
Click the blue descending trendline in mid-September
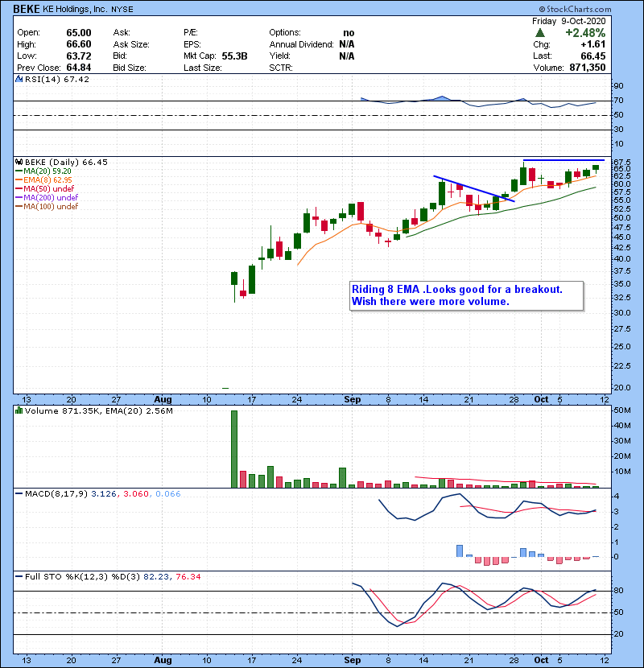click(x=474, y=188)
